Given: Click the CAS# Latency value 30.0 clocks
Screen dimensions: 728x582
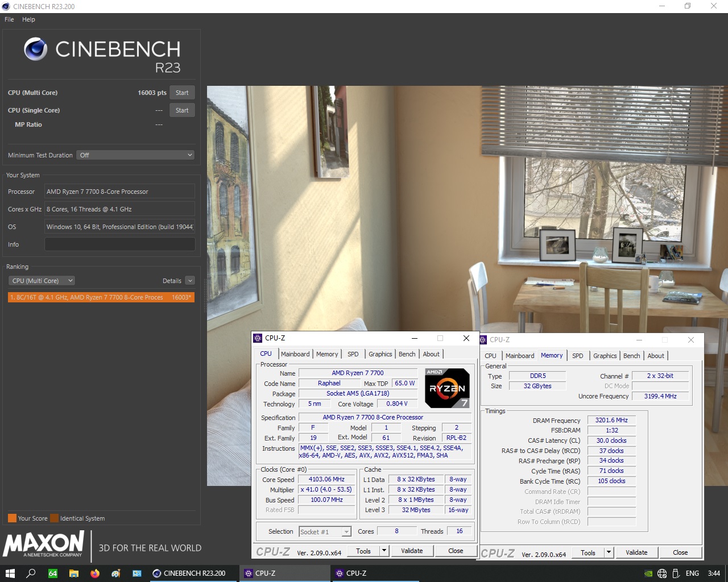Looking at the screenshot, I should (x=611, y=440).
